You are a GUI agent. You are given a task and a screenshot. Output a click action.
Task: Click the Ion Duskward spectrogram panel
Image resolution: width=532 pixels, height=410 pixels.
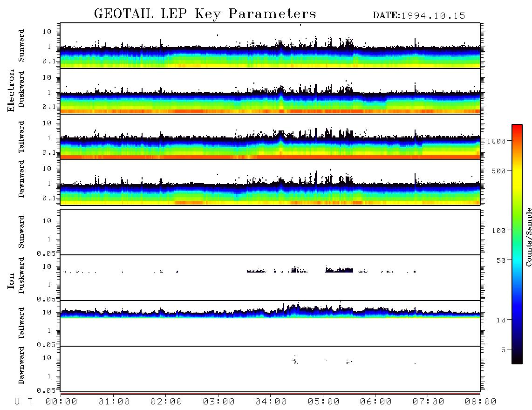point(270,278)
